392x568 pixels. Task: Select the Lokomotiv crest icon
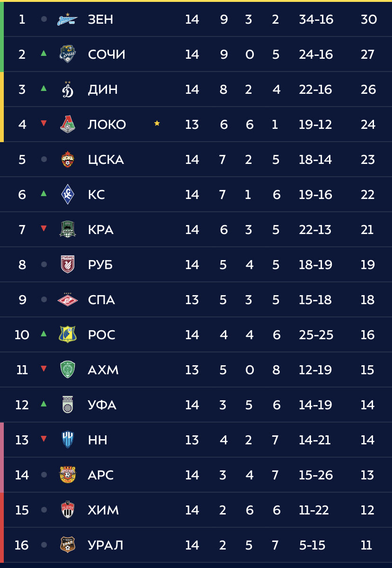[68, 124]
